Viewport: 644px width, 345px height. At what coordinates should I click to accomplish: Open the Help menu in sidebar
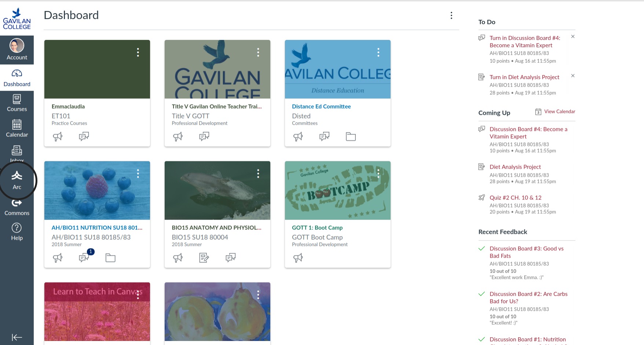coord(17,232)
